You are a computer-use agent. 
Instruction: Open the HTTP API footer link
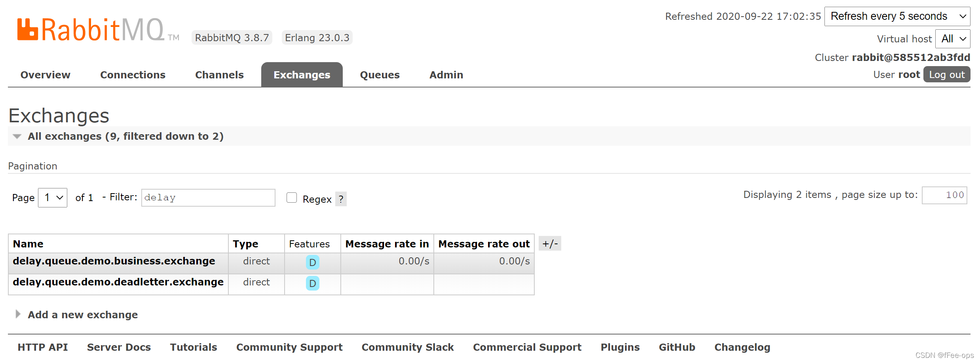pos(43,347)
